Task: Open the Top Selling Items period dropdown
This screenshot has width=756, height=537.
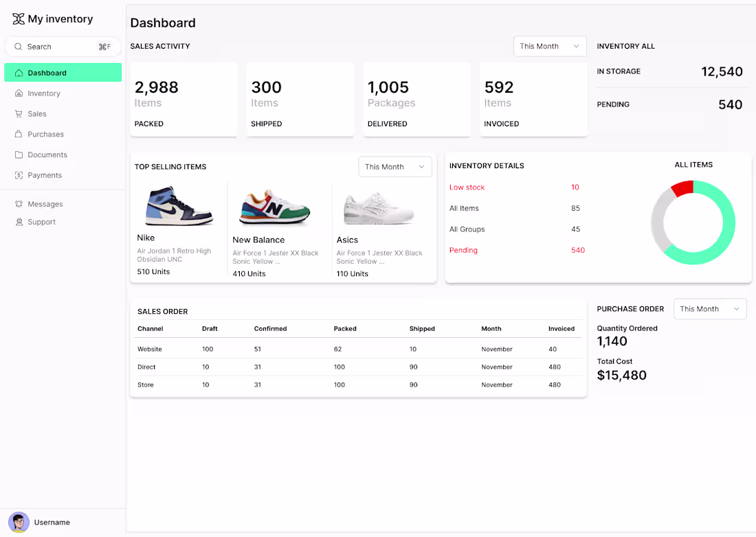Action: tap(394, 166)
